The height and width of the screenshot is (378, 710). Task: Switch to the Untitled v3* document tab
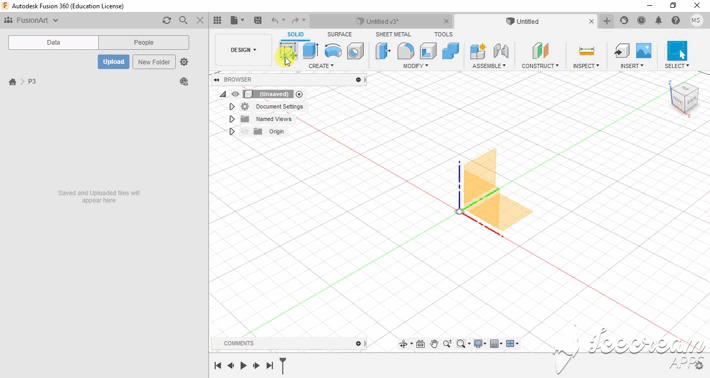(380, 21)
